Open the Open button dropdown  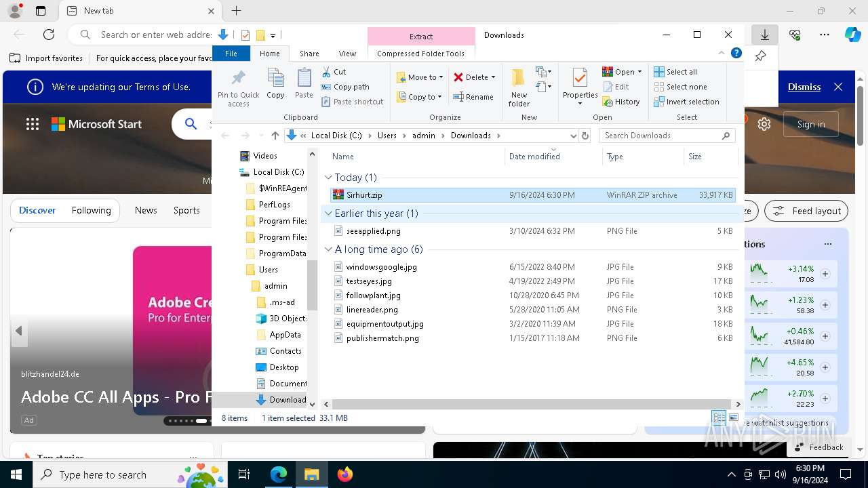point(639,72)
